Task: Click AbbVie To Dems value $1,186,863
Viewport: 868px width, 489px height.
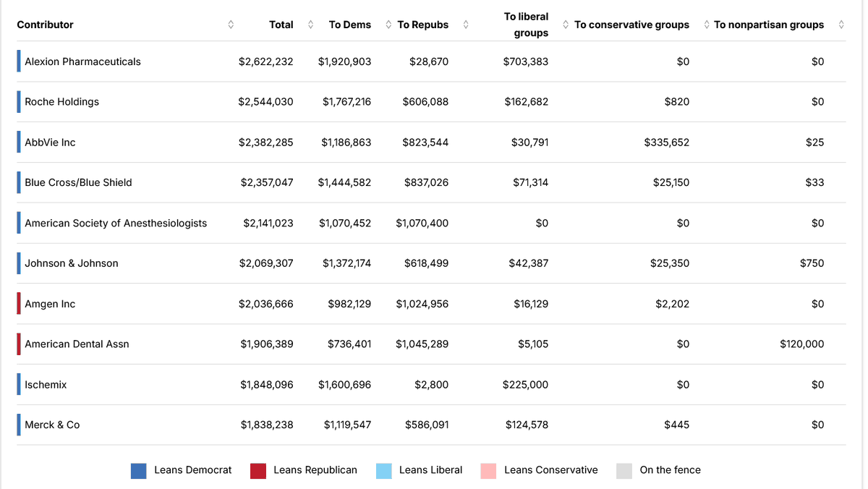Action: 346,143
